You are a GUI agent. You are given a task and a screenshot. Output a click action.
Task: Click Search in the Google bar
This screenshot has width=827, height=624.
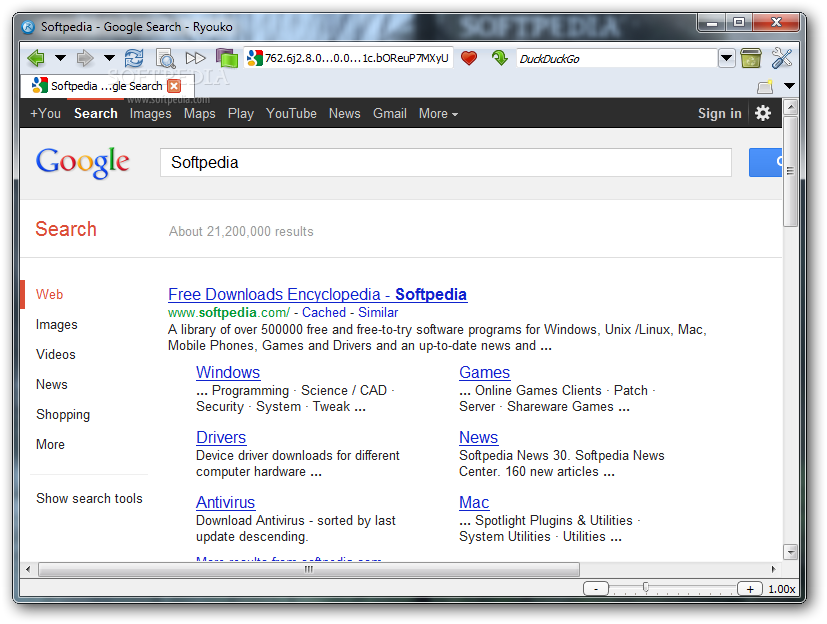click(95, 113)
